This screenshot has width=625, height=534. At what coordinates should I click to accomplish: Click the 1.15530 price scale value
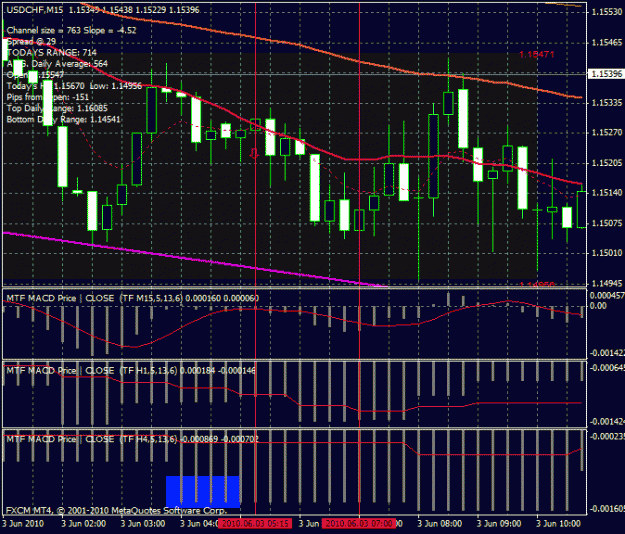click(607, 12)
